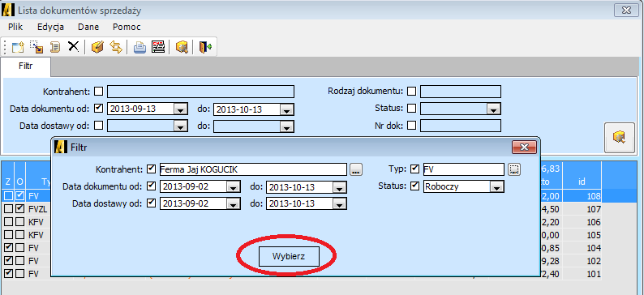The image size is (644, 295).
Task: Open main window Data dokumentu 'do' 2013-10-13 dropdown
Action: [x=286, y=109]
